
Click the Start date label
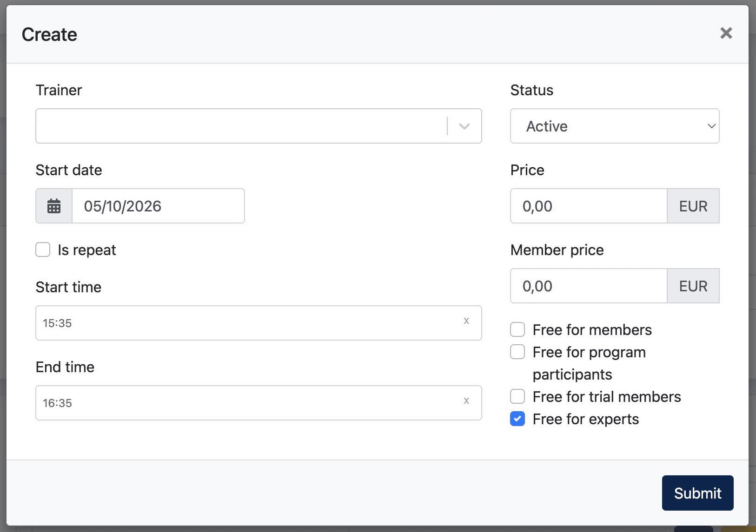pos(69,170)
